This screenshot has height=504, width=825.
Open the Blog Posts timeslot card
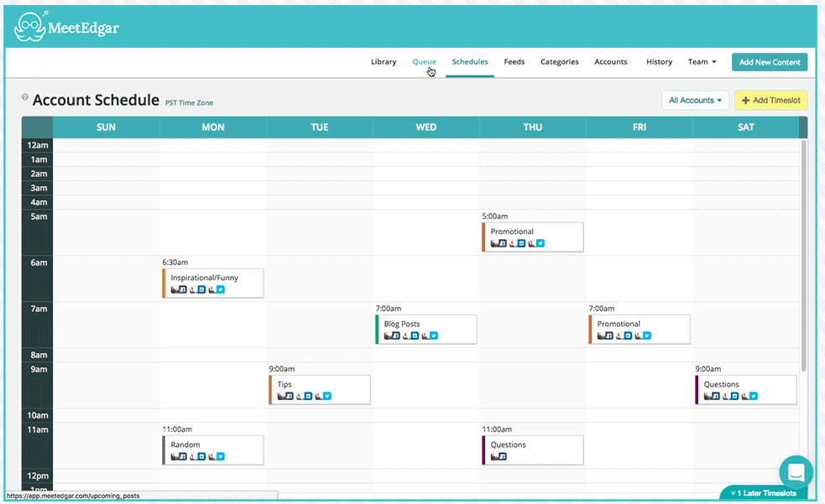426,330
